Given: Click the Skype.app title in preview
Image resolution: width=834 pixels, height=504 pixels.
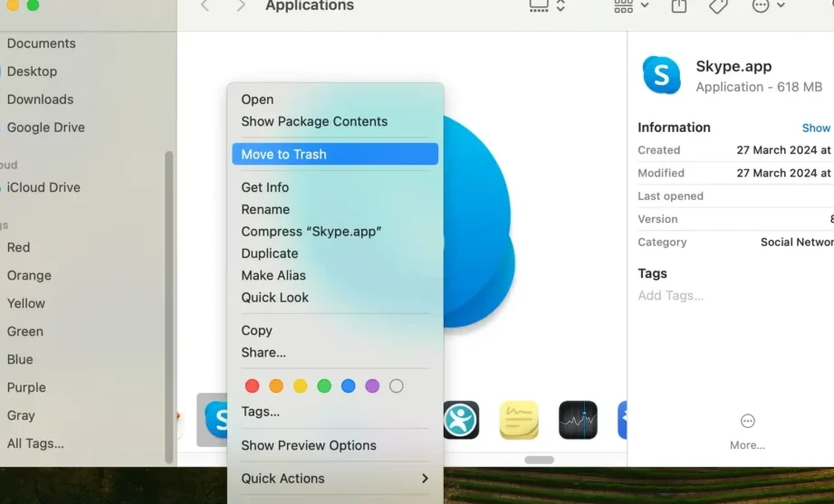Looking at the screenshot, I should coord(733,66).
